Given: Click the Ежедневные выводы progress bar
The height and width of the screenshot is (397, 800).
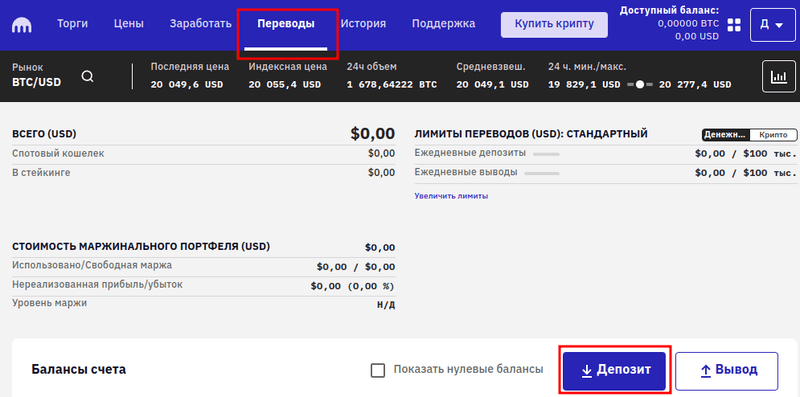Looking at the screenshot, I should (x=542, y=173).
